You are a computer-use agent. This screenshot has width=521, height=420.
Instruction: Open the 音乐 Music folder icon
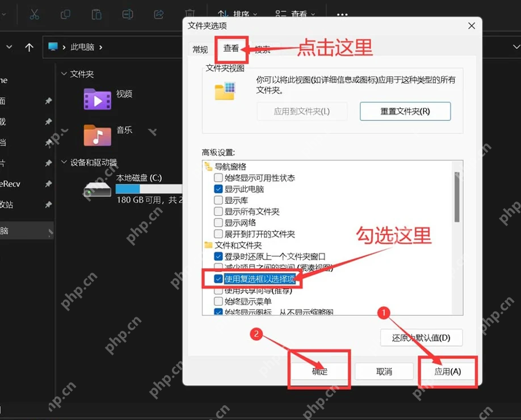(98, 135)
